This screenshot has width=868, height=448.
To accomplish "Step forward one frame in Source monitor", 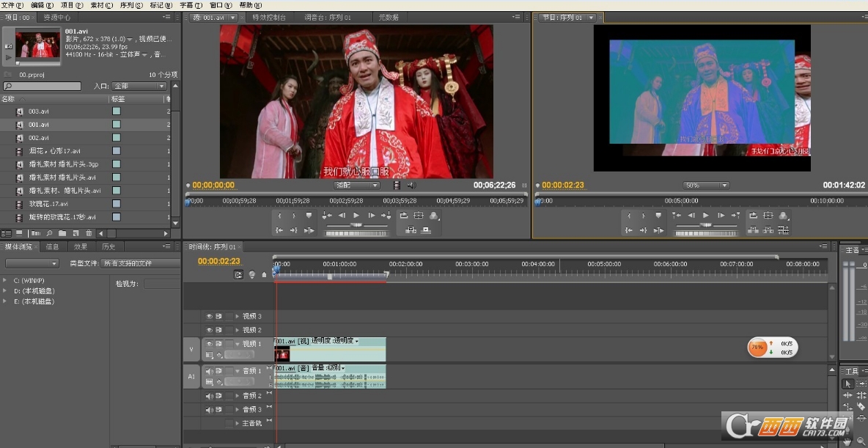I will (x=372, y=215).
